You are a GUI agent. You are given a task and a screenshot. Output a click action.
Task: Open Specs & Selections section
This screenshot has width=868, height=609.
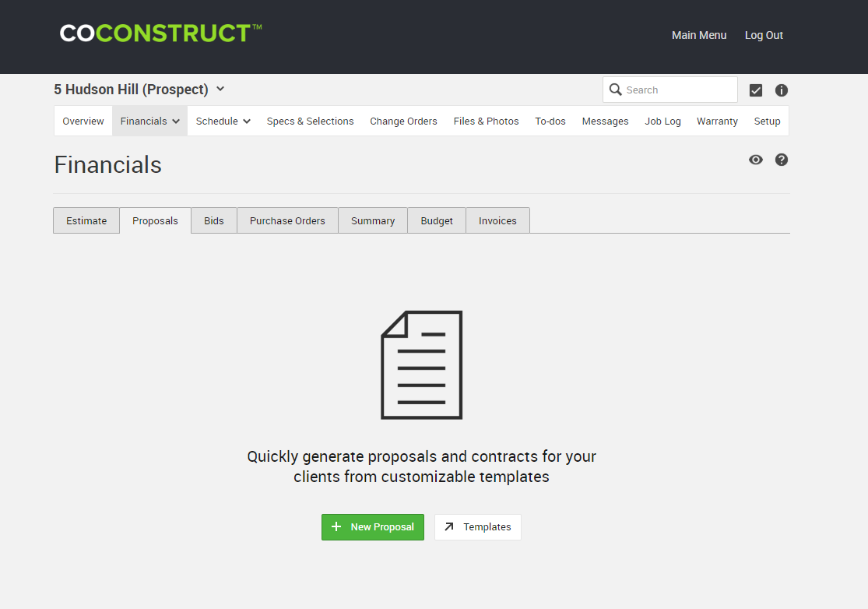tap(310, 121)
